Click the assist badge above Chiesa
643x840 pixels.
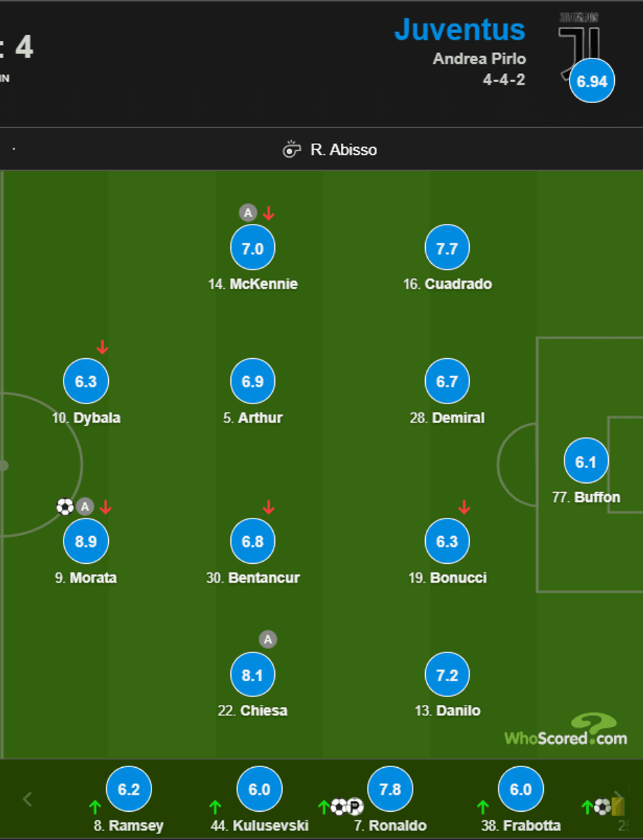coord(268,639)
